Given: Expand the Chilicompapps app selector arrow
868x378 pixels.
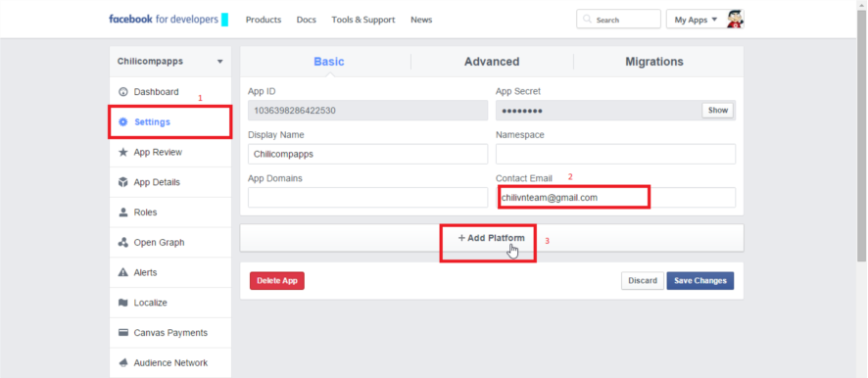Looking at the screenshot, I should 219,62.
